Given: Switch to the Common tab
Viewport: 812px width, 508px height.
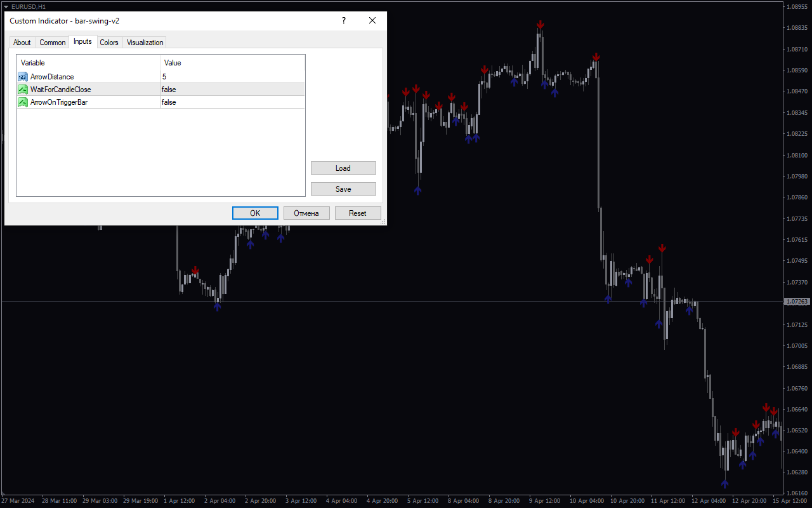Looking at the screenshot, I should (x=53, y=43).
